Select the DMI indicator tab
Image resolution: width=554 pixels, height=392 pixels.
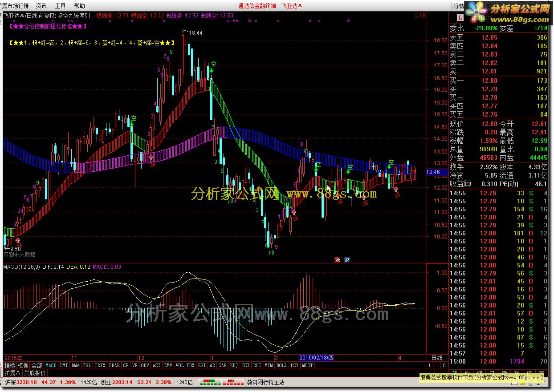64,365
